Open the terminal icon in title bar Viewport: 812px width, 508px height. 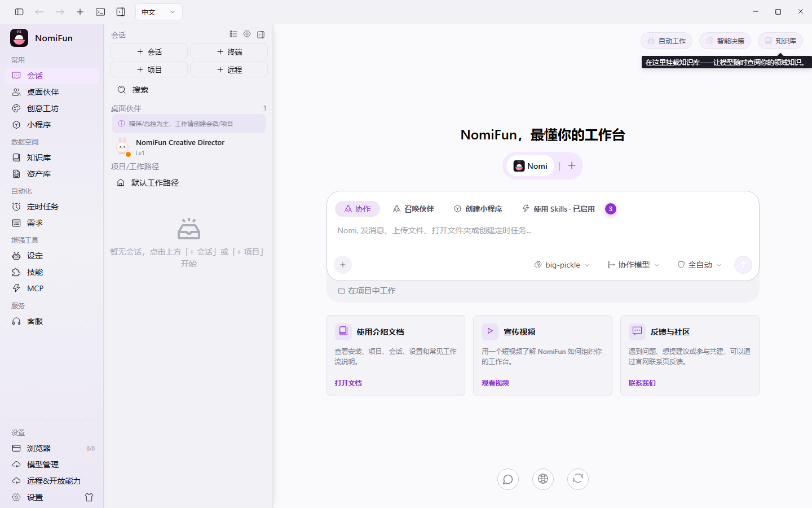coord(100,12)
